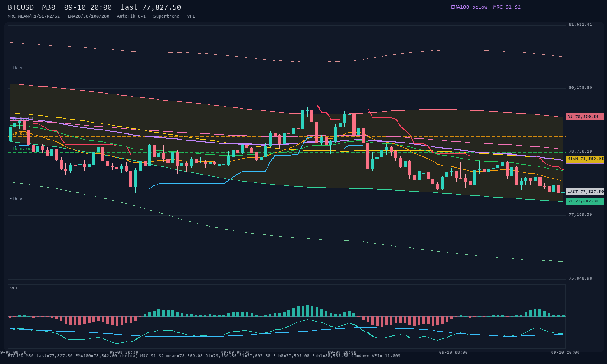Click the MRC S1-S2 zone text
607x364 pixels.
[507, 7]
